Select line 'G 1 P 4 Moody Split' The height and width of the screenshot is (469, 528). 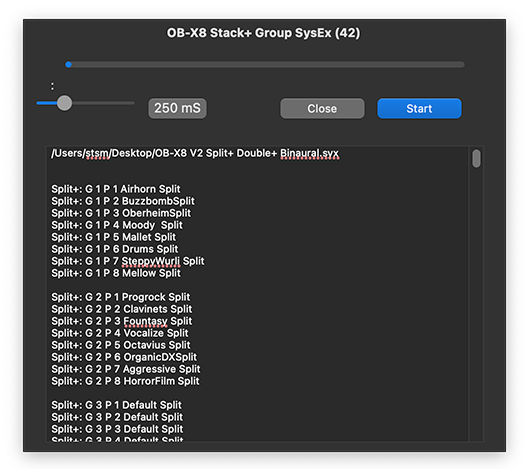click(x=117, y=225)
